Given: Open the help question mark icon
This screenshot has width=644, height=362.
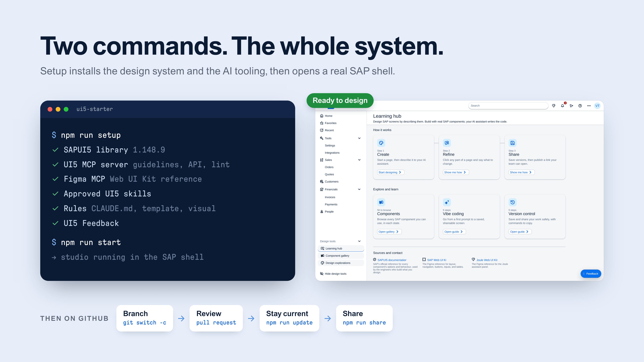Looking at the screenshot, I should click(x=580, y=106).
